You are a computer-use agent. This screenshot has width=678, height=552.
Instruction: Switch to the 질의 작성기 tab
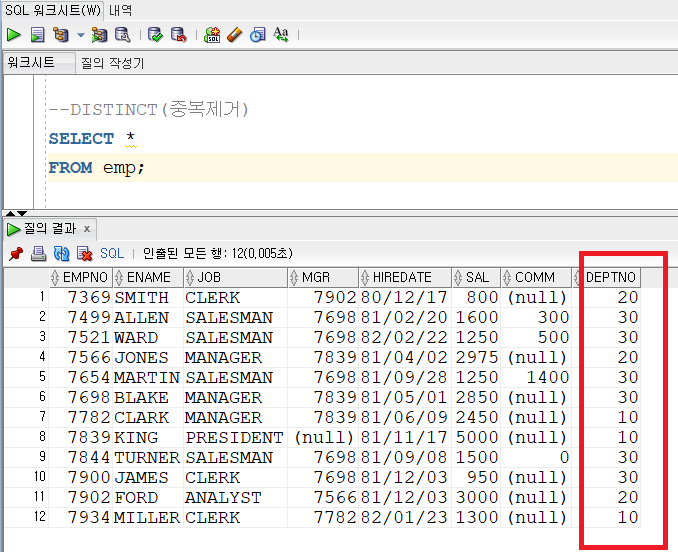point(112,63)
